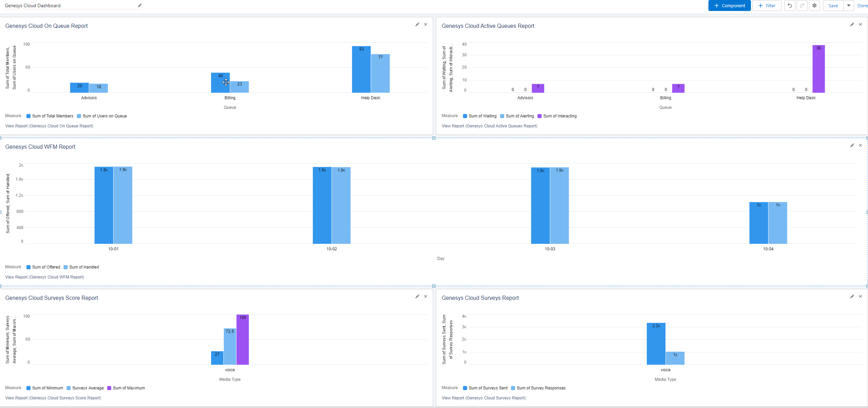Click the redo arrow icon
This screenshot has width=868, height=408.
click(x=802, y=5)
